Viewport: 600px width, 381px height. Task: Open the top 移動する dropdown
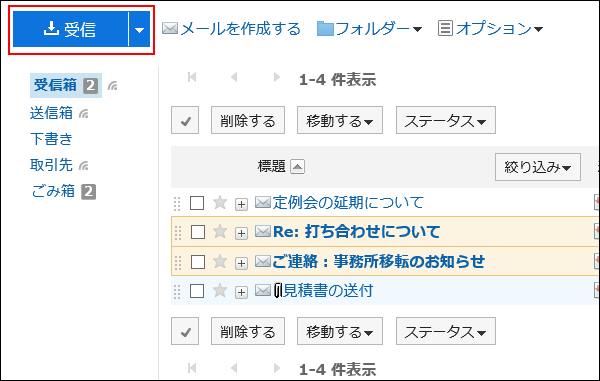coord(340,120)
